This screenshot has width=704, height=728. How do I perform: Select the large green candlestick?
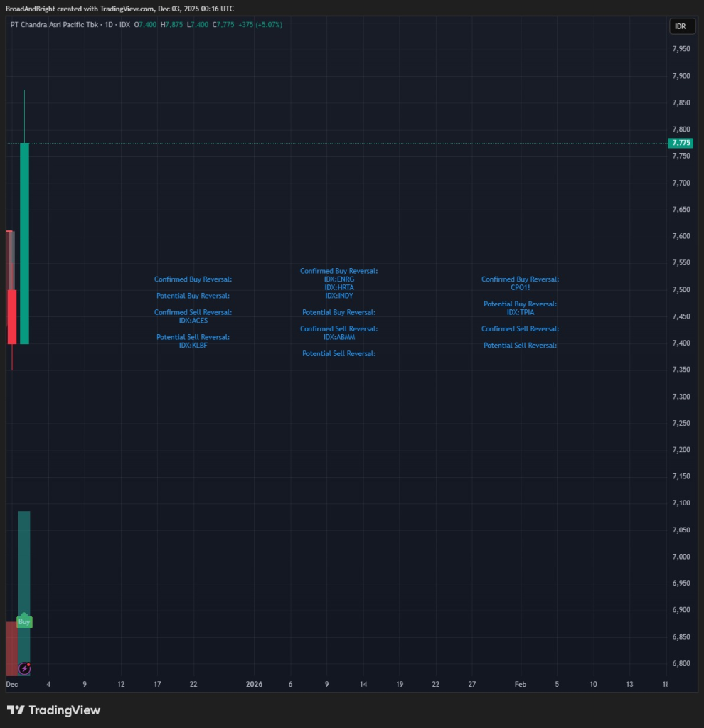(24, 242)
